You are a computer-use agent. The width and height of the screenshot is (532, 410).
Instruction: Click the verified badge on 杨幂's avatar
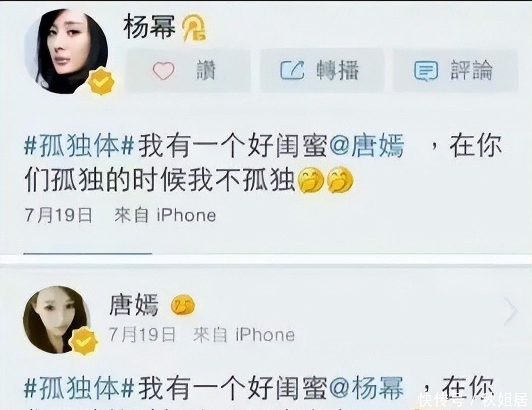coord(101,81)
